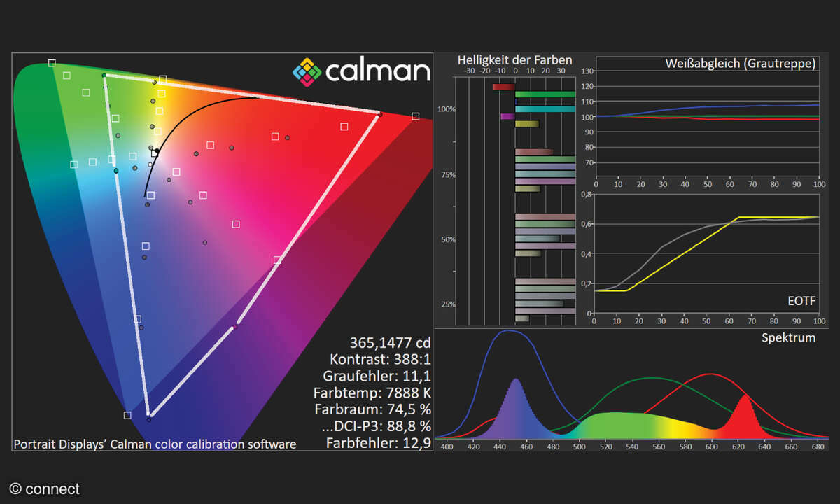This screenshot has width=840, height=504.
Task: Click the 130 label on the Weißabgleich vertical axis
Action: (x=587, y=71)
